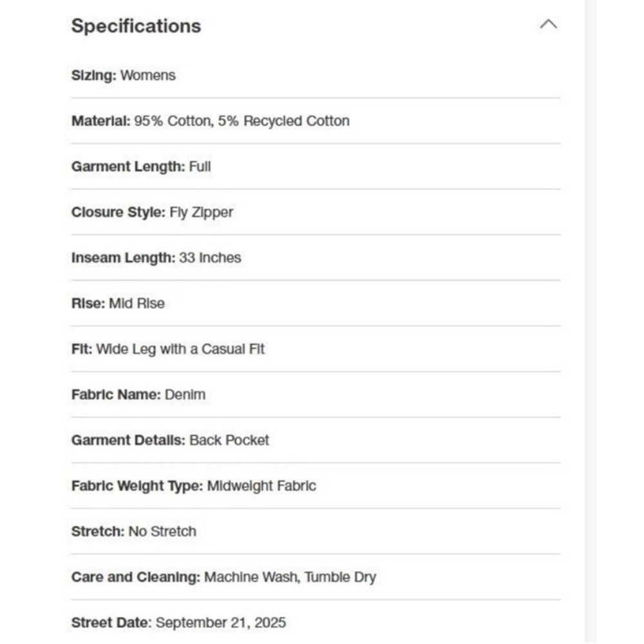Click the Closure Style: Fly Zipper row
Image resolution: width=644 pixels, height=644 pixels.
click(x=316, y=212)
